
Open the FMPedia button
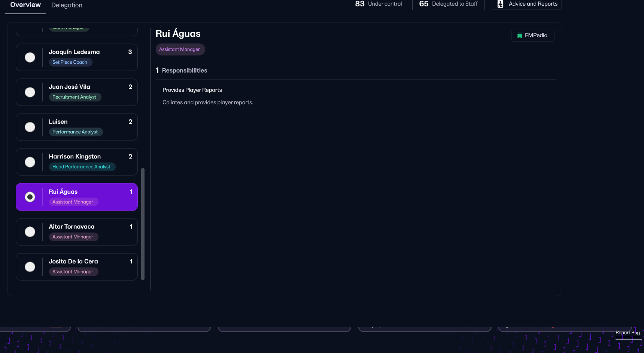coord(533,36)
